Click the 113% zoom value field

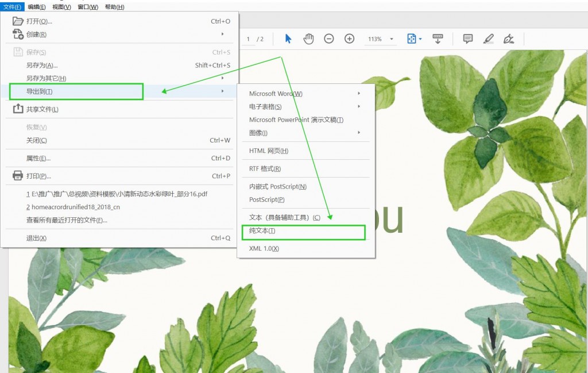(x=375, y=39)
